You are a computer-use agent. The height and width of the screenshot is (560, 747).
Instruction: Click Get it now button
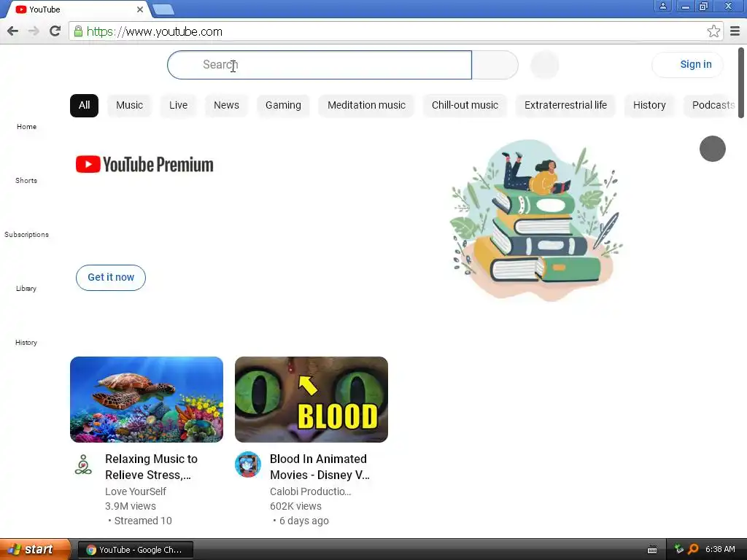(111, 278)
